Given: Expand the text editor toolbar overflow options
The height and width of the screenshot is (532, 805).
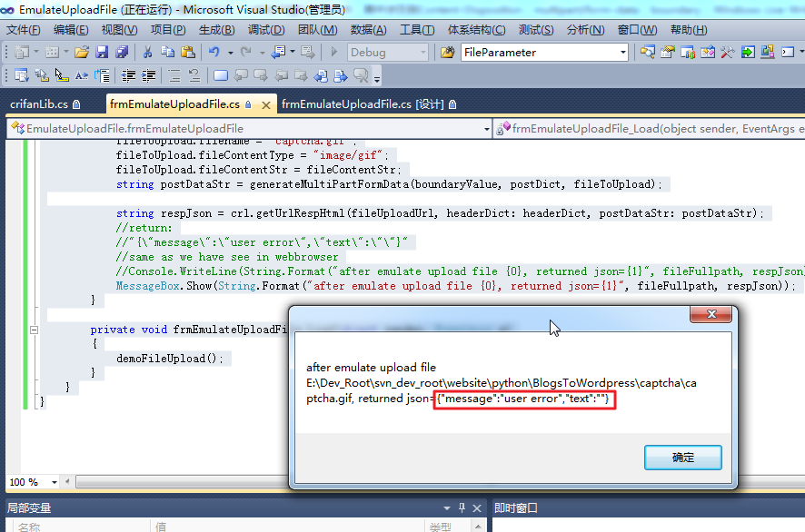Looking at the screenshot, I should coord(377,77).
